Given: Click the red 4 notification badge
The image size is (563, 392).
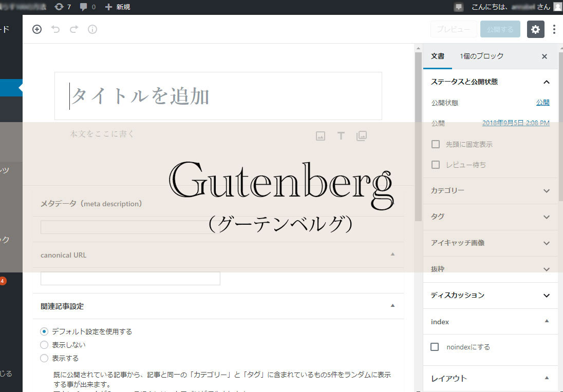Looking at the screenshot, I should pyautogui.click(x=3, y=281).
